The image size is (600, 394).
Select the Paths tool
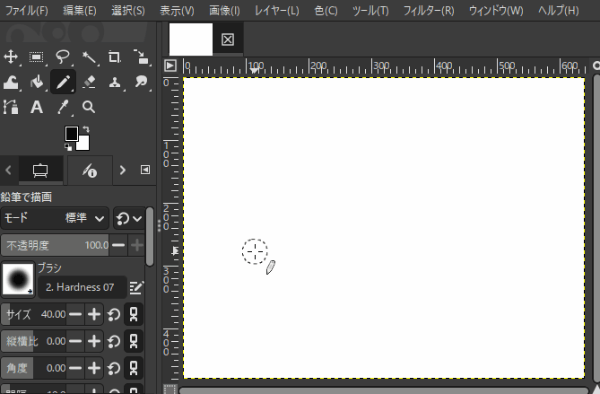[11, 107]
